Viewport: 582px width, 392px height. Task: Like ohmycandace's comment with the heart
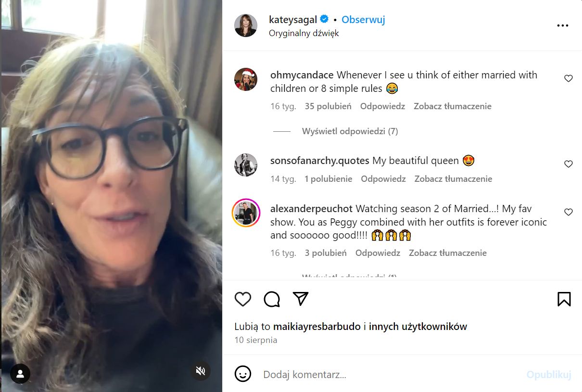click(568, 78)
